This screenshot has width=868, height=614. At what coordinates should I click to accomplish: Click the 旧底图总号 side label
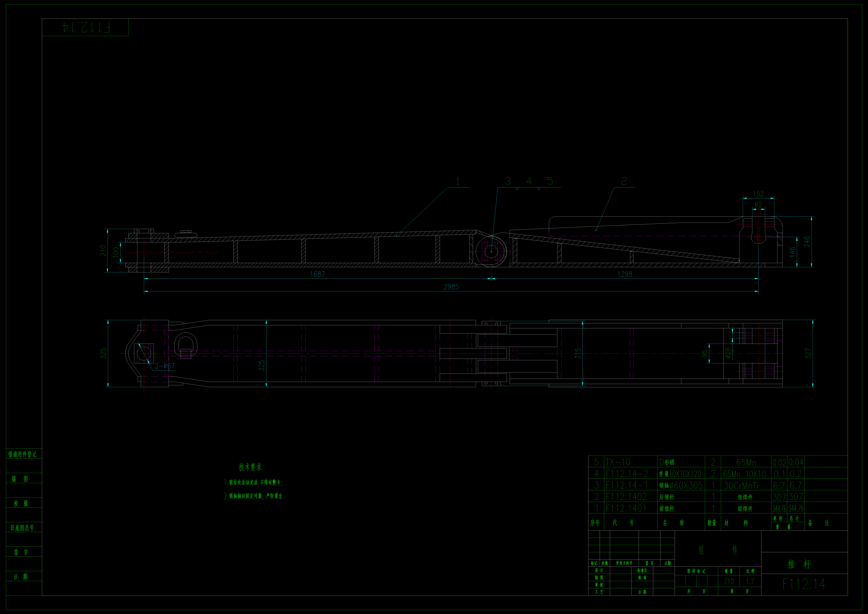[x=22, y=528]
